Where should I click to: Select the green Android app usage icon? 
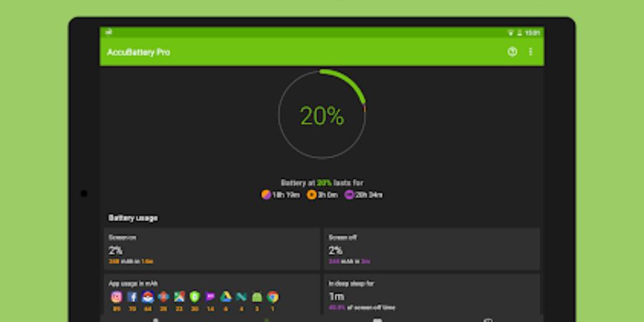pos(257,297)
